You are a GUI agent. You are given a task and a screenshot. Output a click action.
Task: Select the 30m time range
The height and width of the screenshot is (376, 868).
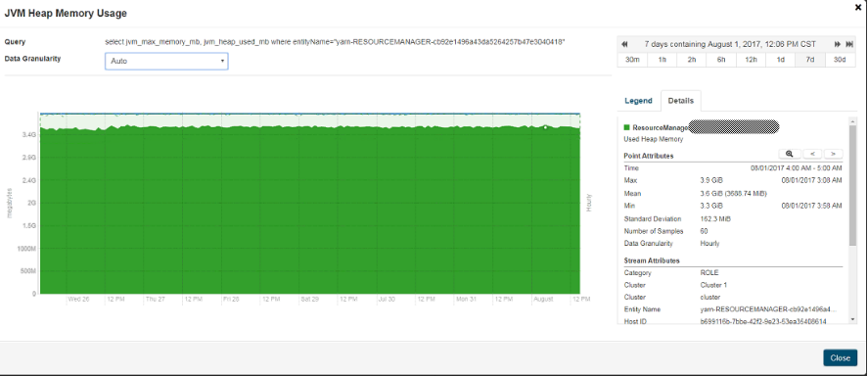[632, 60]
